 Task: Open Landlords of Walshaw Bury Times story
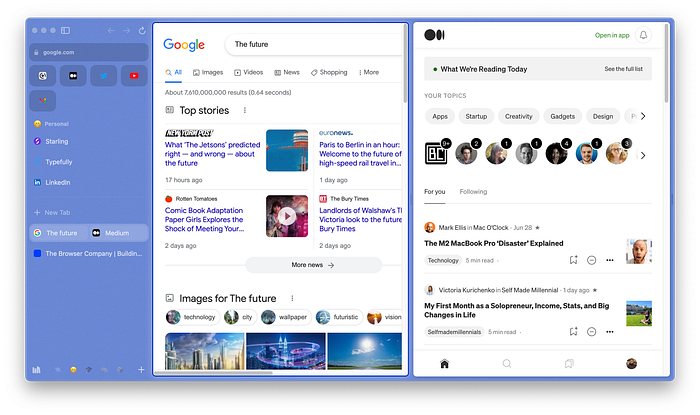pos(360,220)
